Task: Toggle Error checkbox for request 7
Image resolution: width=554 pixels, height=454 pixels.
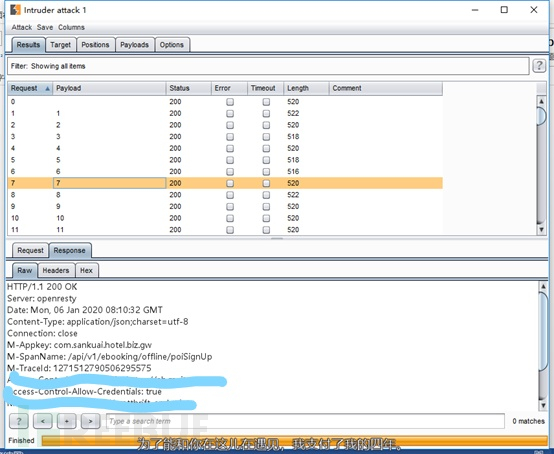Action: [x=230, y=183]
